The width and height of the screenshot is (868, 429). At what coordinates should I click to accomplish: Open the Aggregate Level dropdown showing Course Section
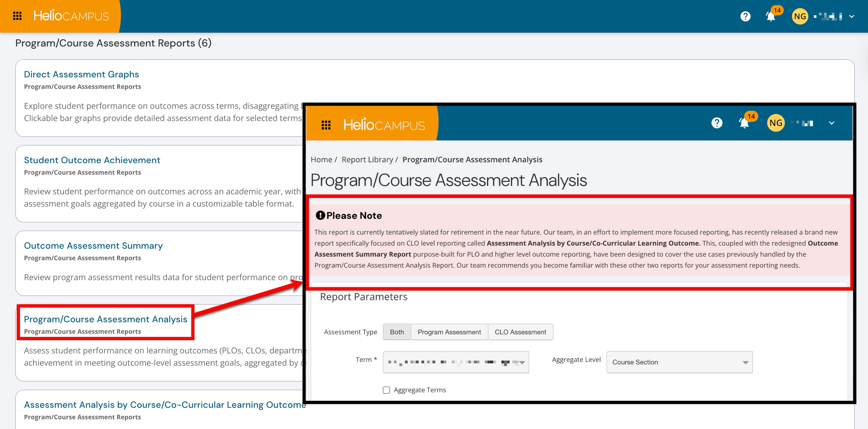tap(679, 362)
